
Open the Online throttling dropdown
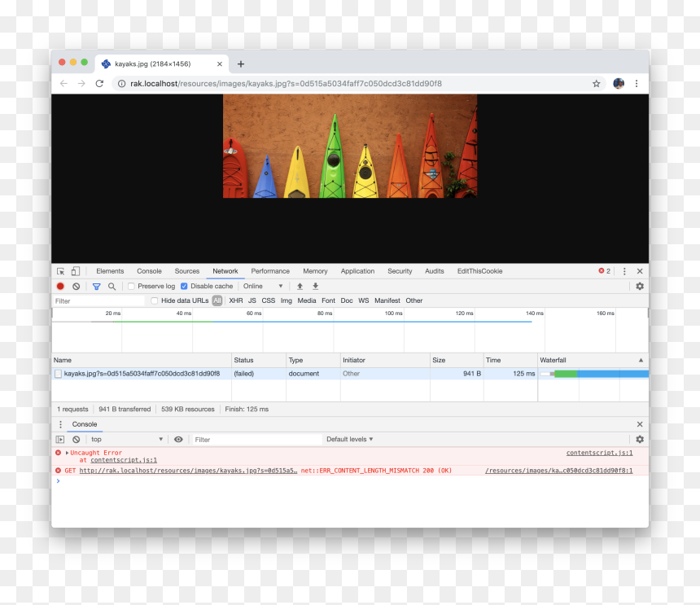click(263, 286)
